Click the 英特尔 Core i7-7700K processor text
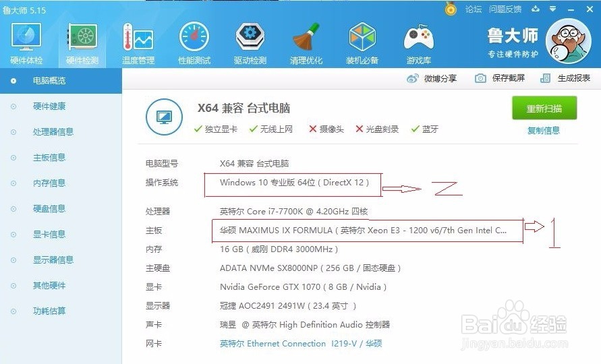 [x=293, y=212]
